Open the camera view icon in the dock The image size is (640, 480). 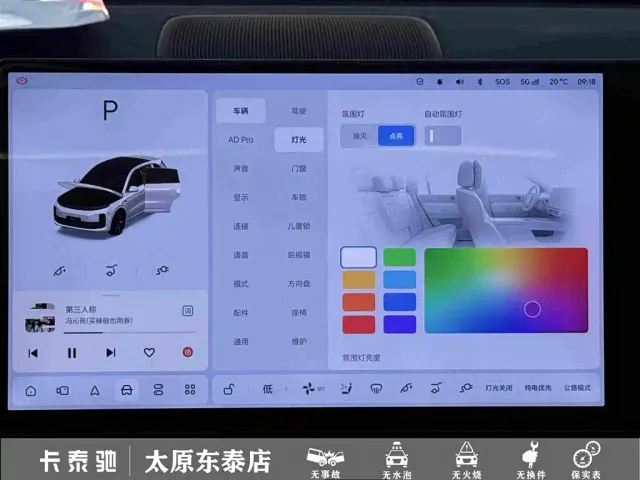62,391
